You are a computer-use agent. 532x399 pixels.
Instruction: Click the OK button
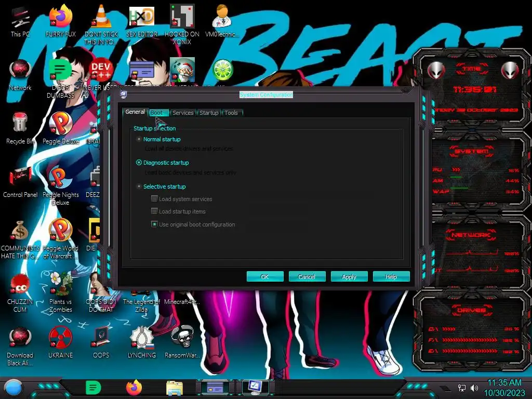click(x=265, y=276)
